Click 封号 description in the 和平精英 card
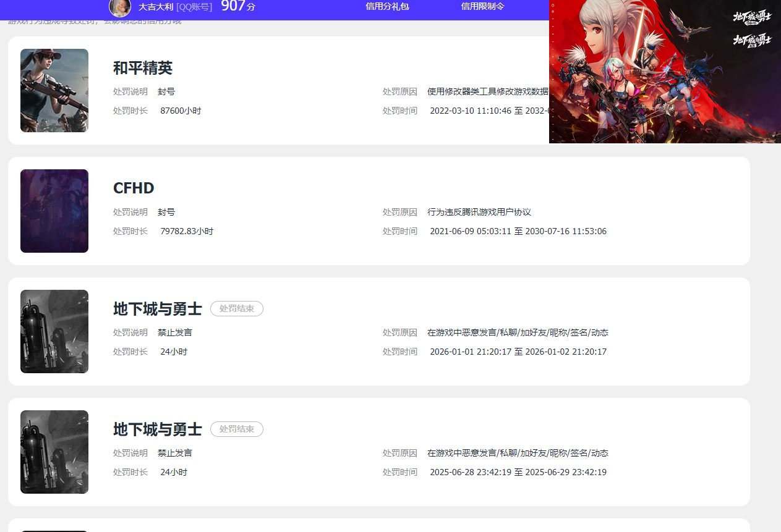This screenshot has height=532, width=781. [x=166, y=91]
